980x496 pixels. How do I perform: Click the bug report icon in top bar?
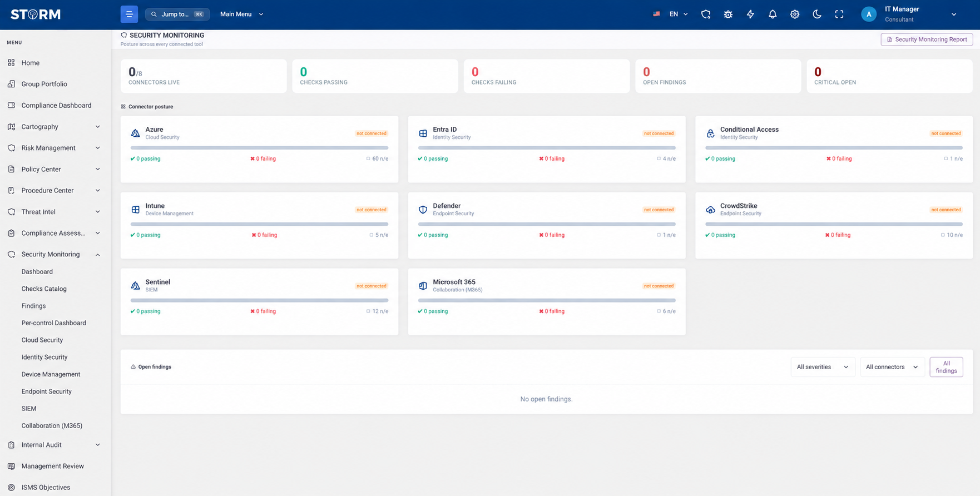pos(728,14)
